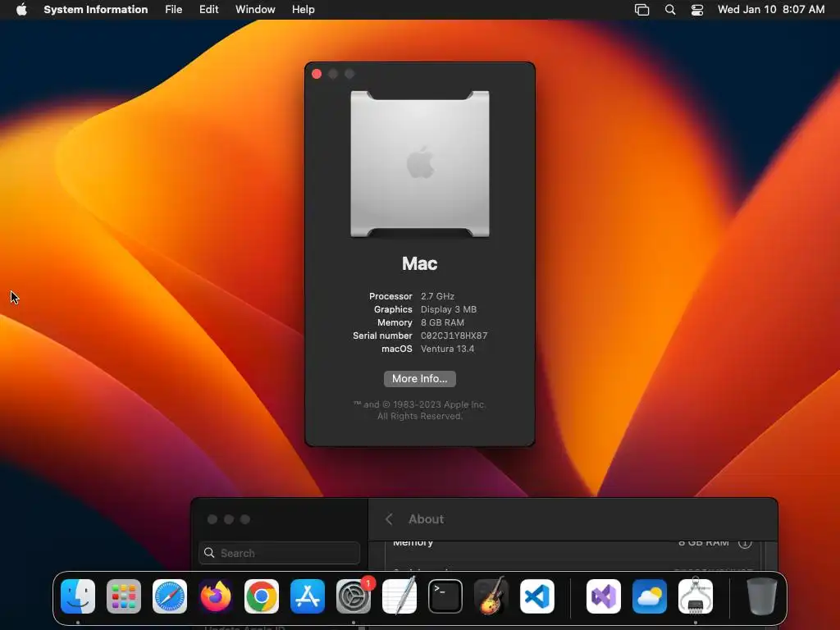Screen dimensions: 840x630
Task: Click the Apple copyright notice text
Action: tap(419, 410)
